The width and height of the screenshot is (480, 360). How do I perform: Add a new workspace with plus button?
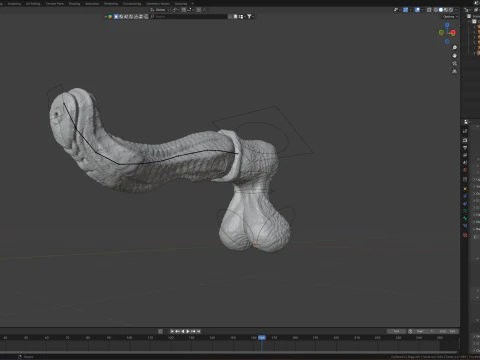(x=192, y=3)
